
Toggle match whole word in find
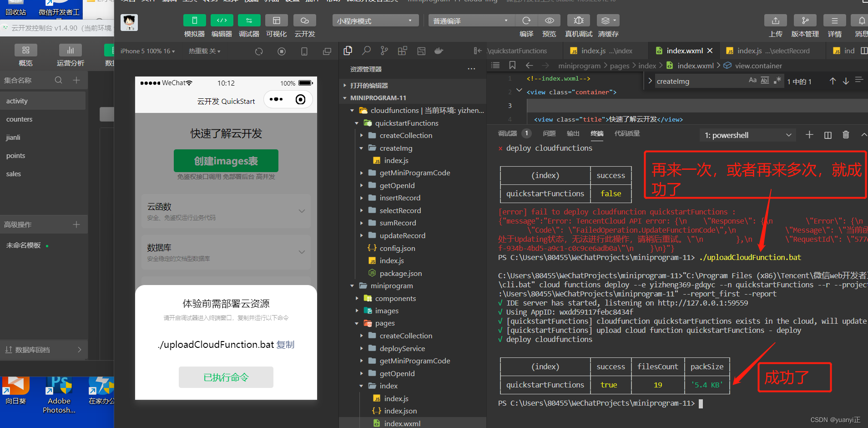(x=765, y=80)
